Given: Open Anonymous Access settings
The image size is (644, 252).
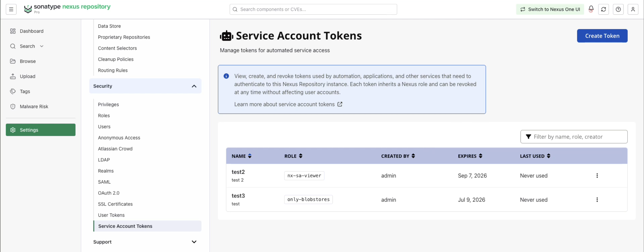Looking at the screenshot, I should click(x=119, y=137).
